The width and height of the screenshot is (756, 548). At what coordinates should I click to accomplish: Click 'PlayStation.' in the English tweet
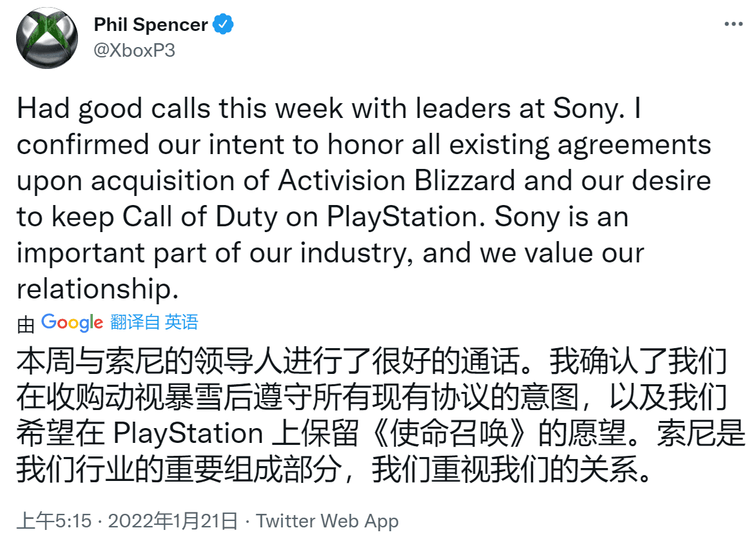[x=406, y=217]
